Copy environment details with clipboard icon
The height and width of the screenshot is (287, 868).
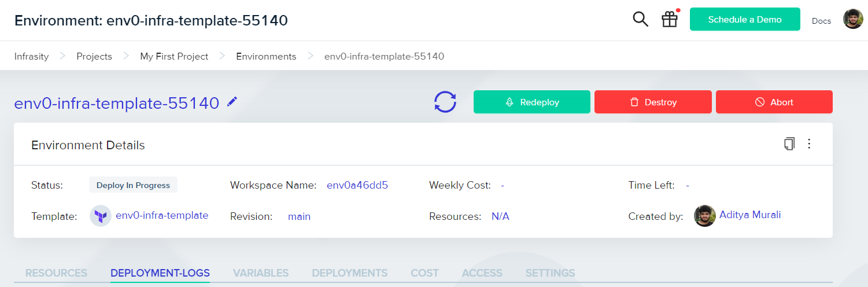[x=789, y=144]
